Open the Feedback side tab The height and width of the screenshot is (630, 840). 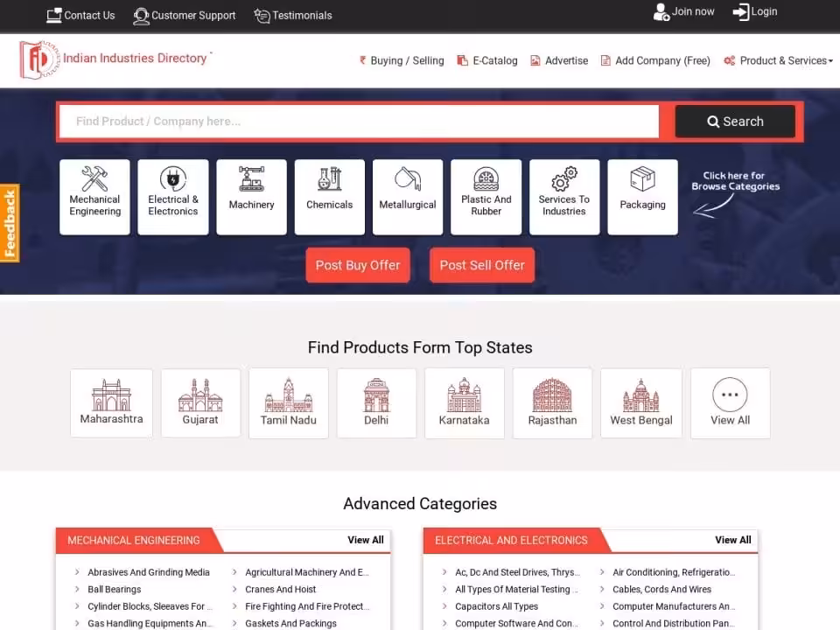click(x=10, y=223)
